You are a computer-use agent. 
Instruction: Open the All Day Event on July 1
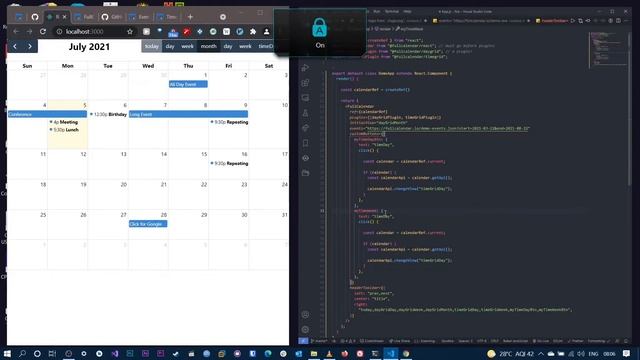(188, 84)
